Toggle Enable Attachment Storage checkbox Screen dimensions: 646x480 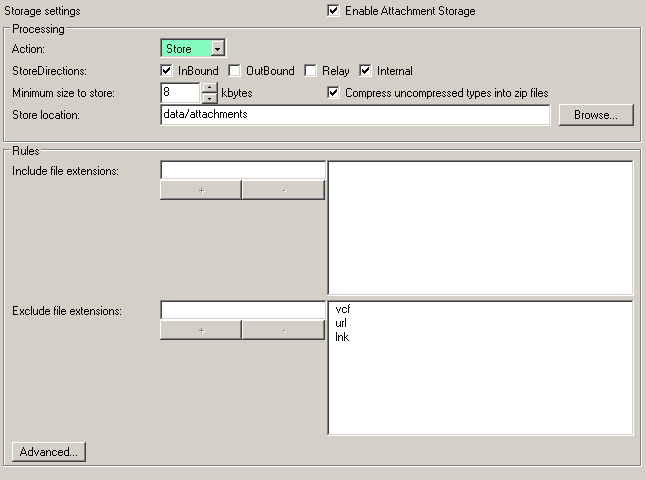[333, 11]
